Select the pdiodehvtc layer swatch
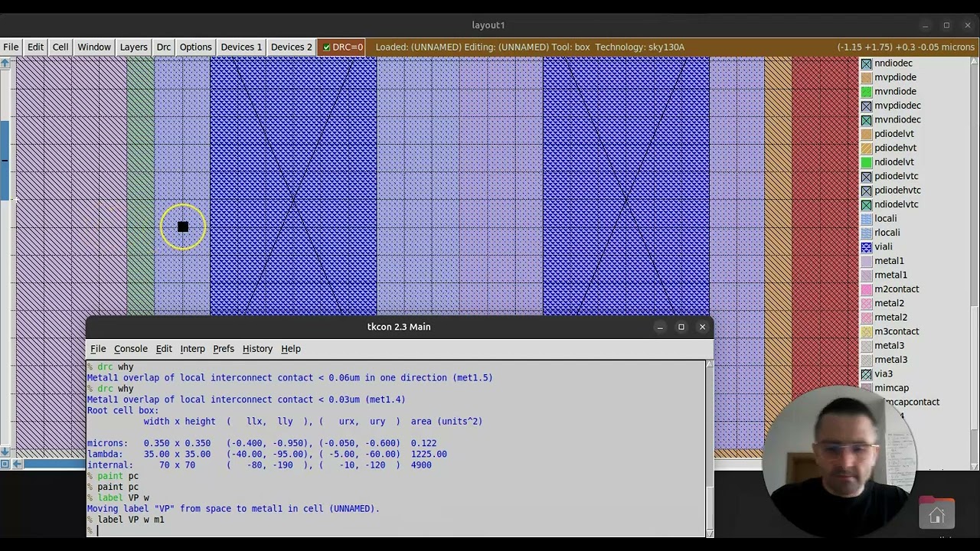The width and height of the screenshot is (980, 551). [867, 191]
